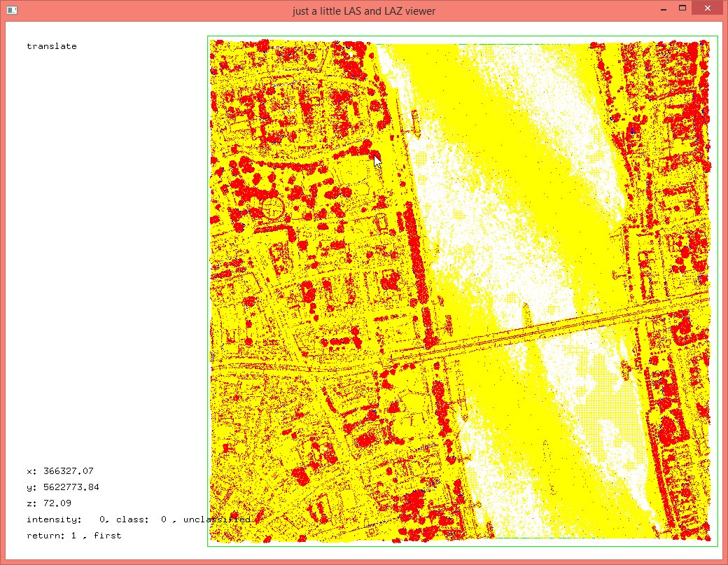Close the LAS and LAZ viewer window
This screenshot has width=728, height=565.
point(708,8)
